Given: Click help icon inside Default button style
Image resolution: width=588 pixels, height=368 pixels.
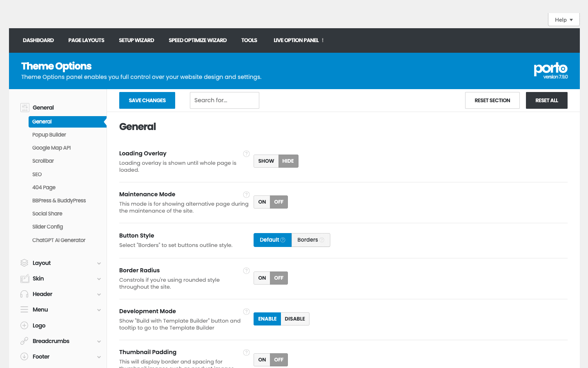Looking at the screenshot, I should pos(283,240).
